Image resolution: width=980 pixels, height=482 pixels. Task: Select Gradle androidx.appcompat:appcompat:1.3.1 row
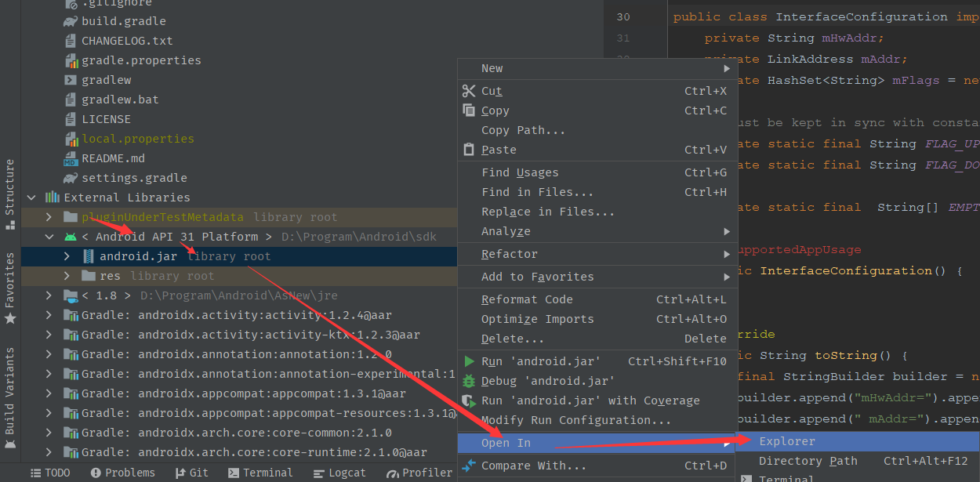239,393
